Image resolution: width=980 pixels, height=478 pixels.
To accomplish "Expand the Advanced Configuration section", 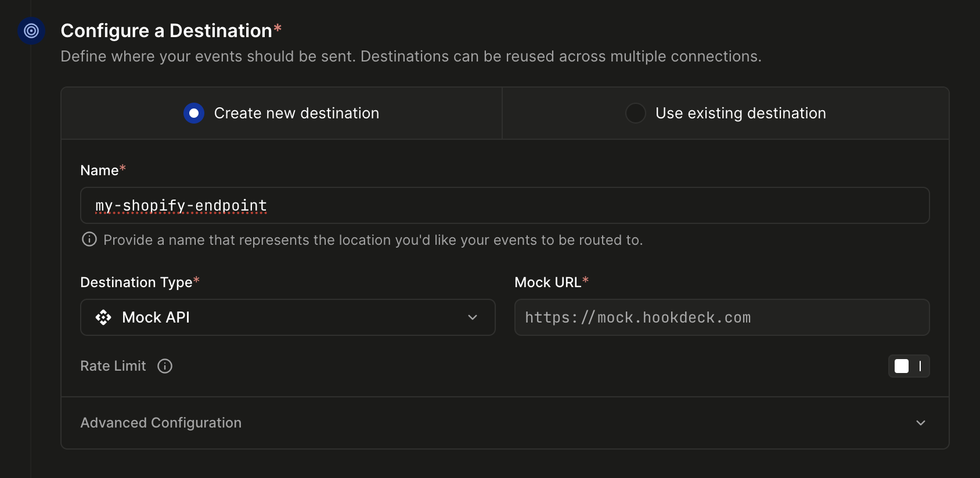I will click(x=505, y=423).
